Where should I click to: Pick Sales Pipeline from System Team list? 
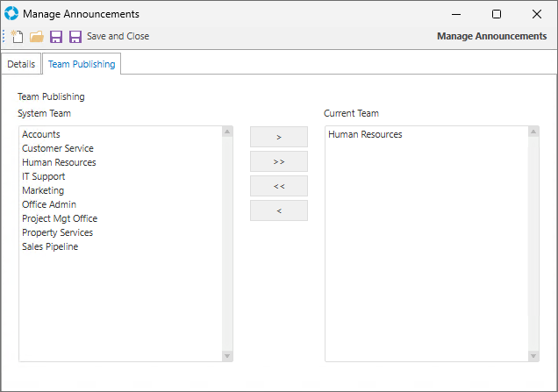click(50, 246)
